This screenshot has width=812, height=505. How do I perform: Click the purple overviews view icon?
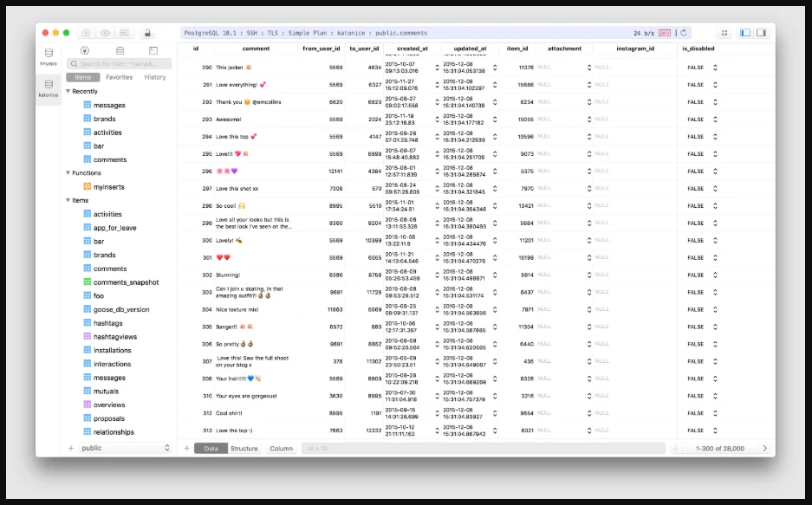(87, 405)
